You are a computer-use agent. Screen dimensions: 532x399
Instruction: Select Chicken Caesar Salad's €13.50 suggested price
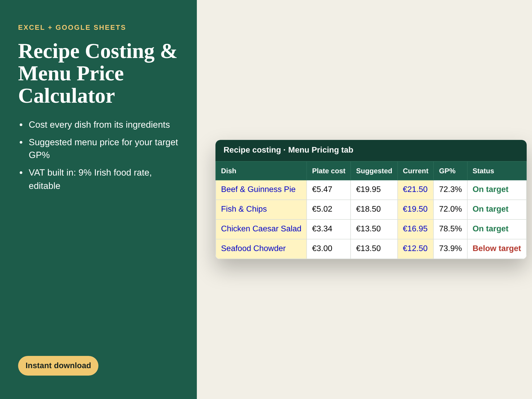(374, 229)
